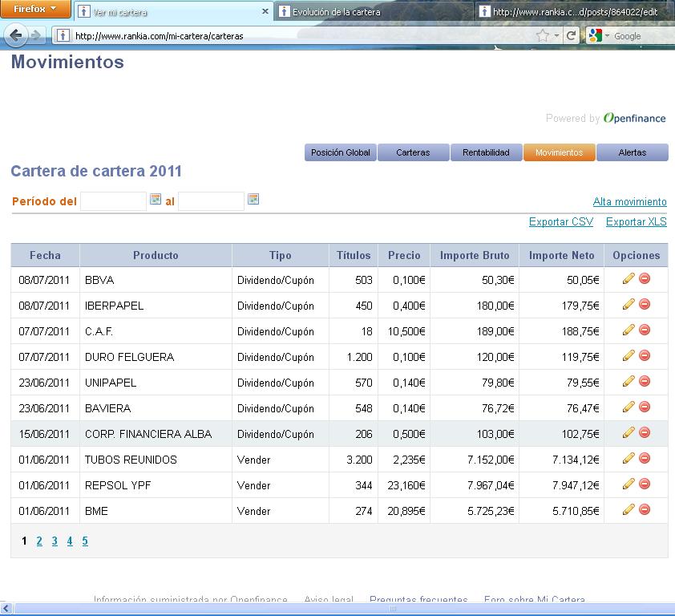Bookmark this page with the star icon

tap(543, 35)
